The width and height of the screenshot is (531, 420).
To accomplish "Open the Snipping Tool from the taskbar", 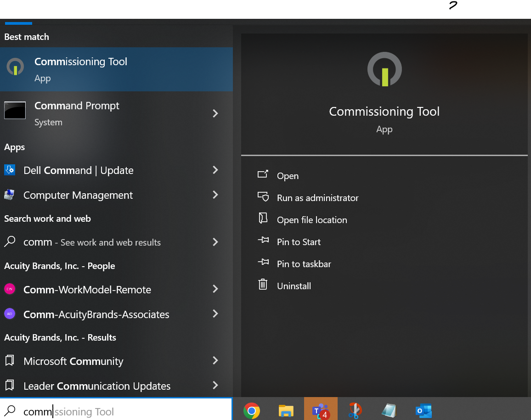I will click(355, 410).
